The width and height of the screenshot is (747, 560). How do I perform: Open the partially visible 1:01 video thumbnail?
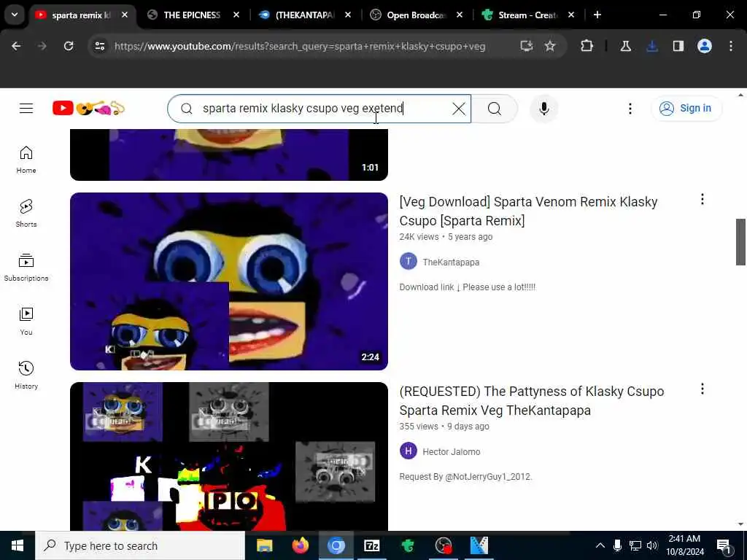point(228,155)
